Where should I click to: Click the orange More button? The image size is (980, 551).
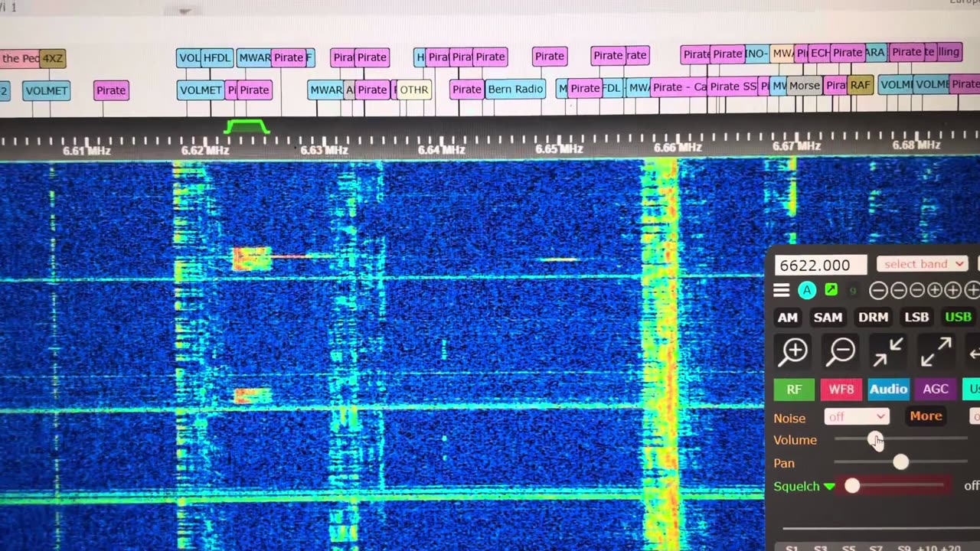coord(926,416)
